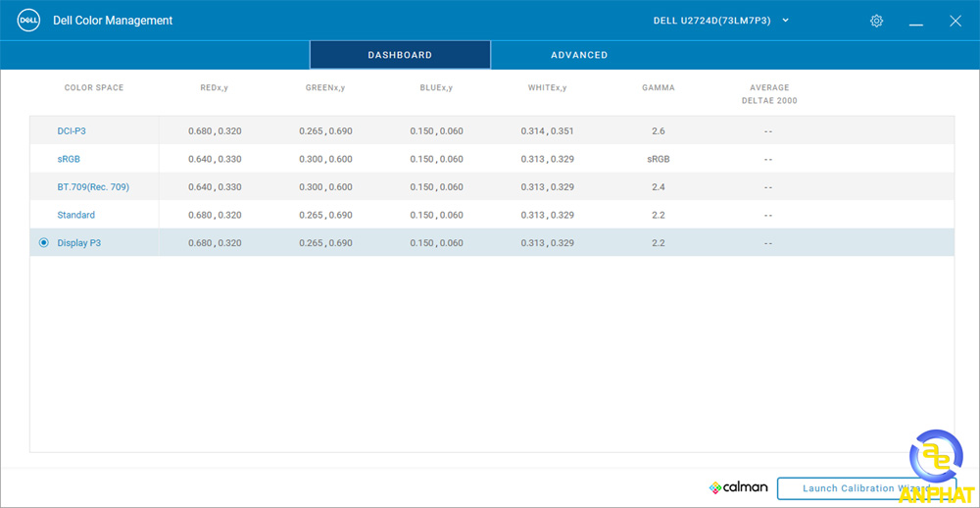Open the sRGB color space link
The width and height of the screenshot is (980, 508).
(x=69, y=159)
